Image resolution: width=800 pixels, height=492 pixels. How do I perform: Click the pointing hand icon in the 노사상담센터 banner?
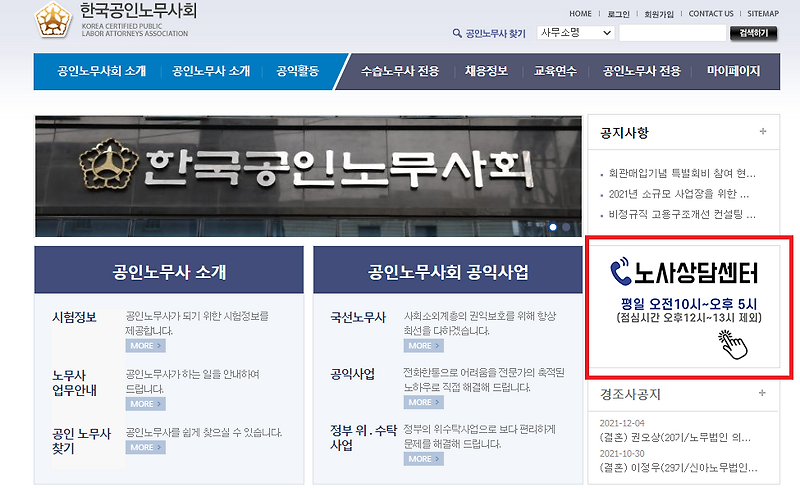click(733, 345)
